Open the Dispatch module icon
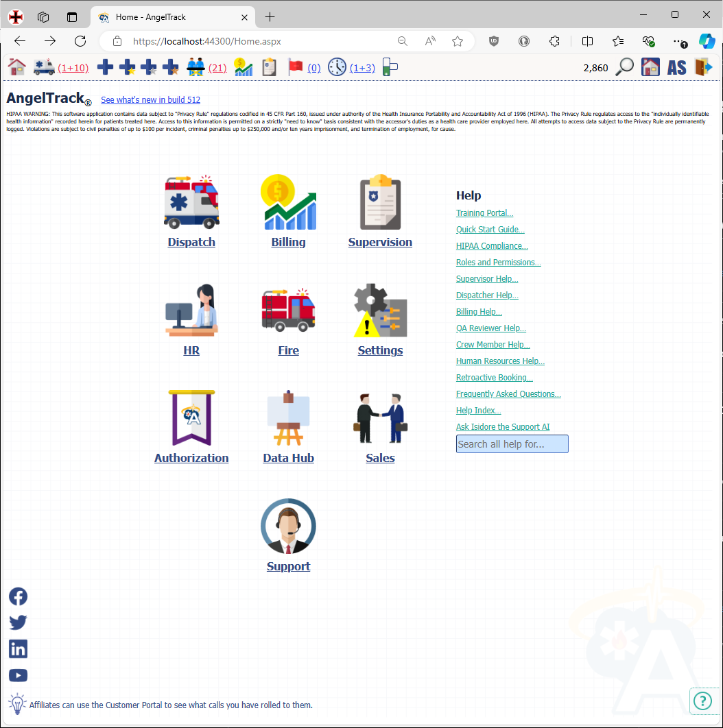723x728 pixels. 191,202
